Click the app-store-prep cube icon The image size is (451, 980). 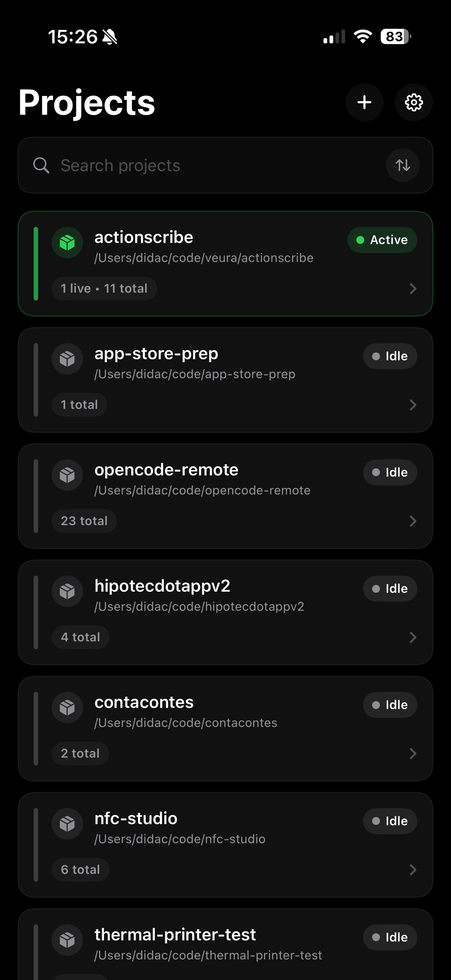click(67, 359)
